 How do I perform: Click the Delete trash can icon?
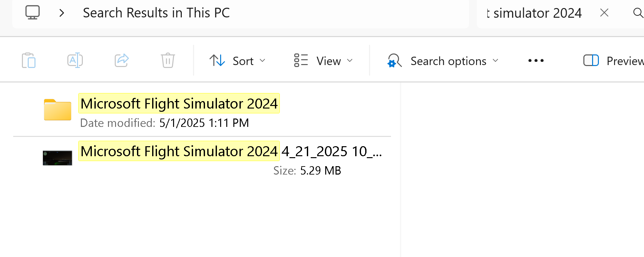[168, 60]
